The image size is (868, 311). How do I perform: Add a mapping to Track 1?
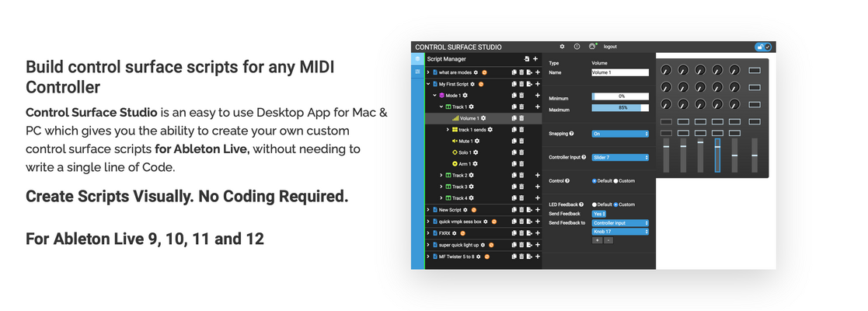pos(537,107)
